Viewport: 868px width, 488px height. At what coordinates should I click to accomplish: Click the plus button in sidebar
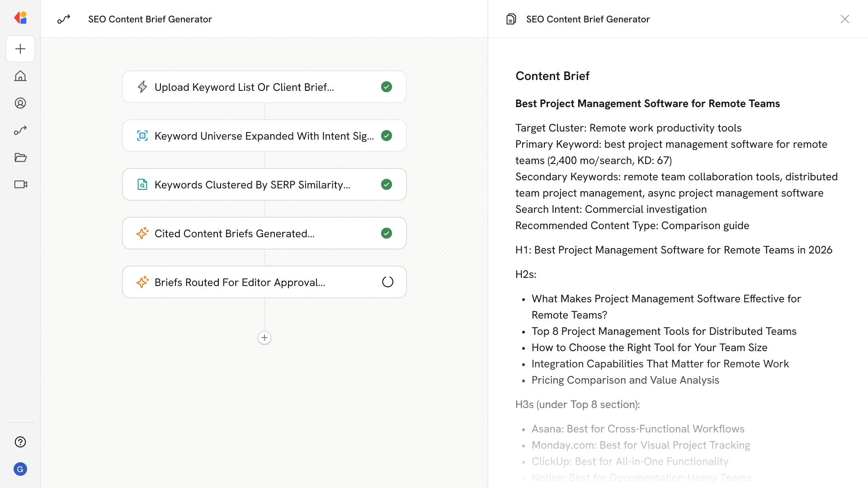point(20,49)
